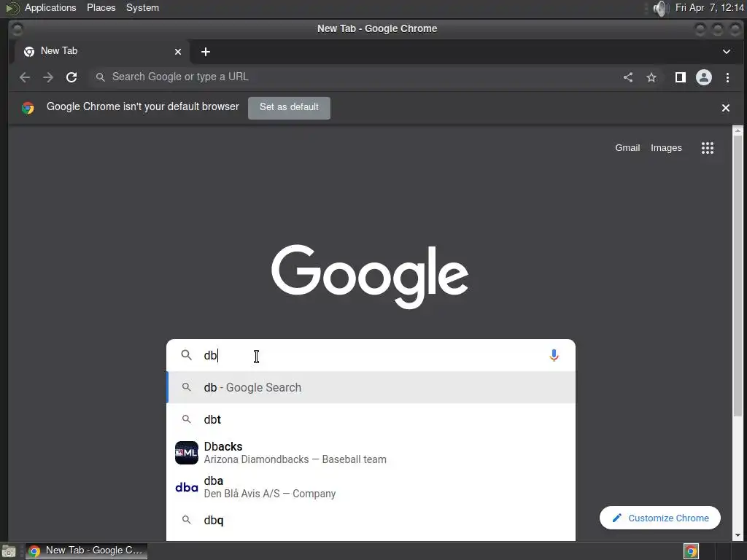
Task: Reload the current page
Action: (x=71, y=77)
